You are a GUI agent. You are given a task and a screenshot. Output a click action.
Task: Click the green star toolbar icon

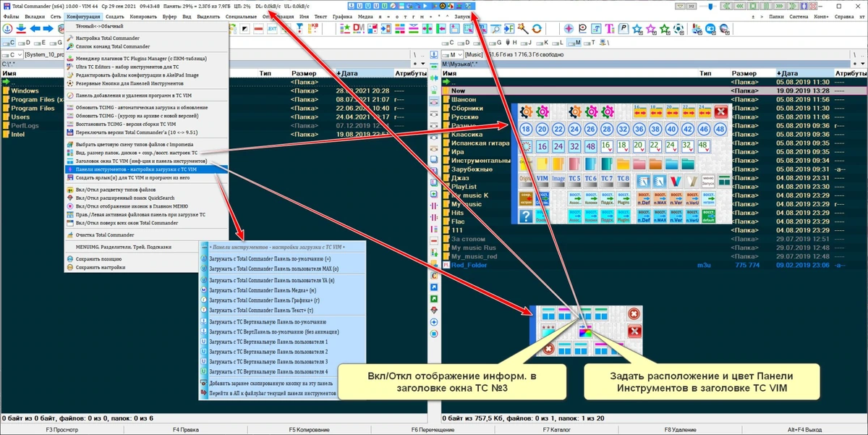pos(666,29)
